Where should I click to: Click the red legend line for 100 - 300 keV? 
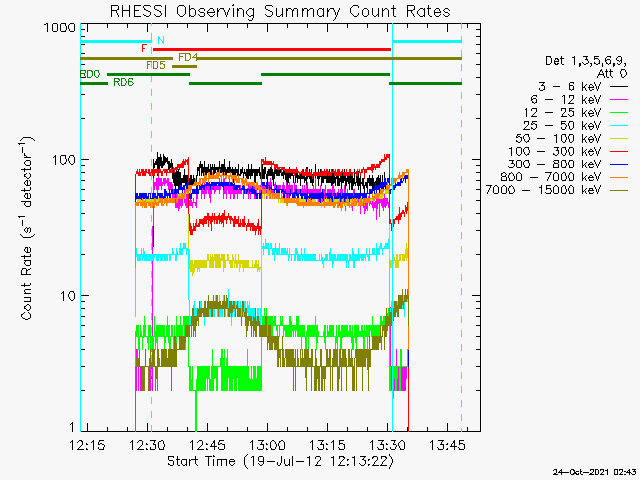(x=619, y=151)
